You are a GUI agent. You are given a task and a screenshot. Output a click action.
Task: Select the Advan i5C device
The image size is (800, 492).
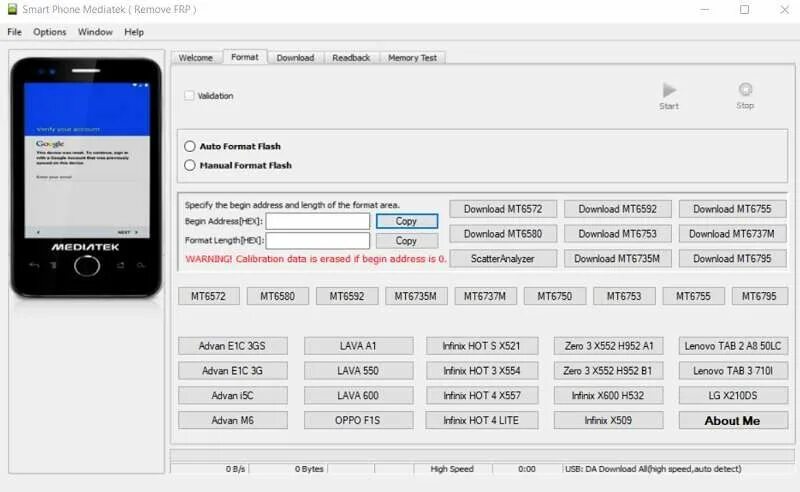click(x=233, y=396)
